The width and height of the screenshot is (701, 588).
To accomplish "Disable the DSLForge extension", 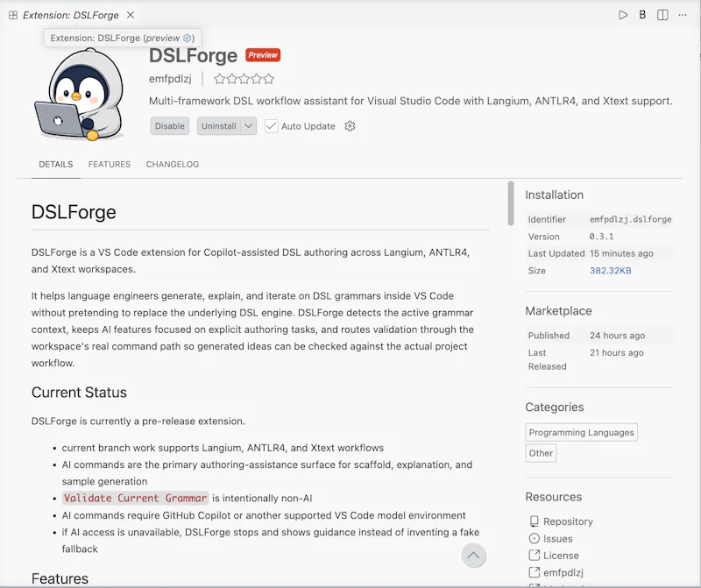I will 170,126.
